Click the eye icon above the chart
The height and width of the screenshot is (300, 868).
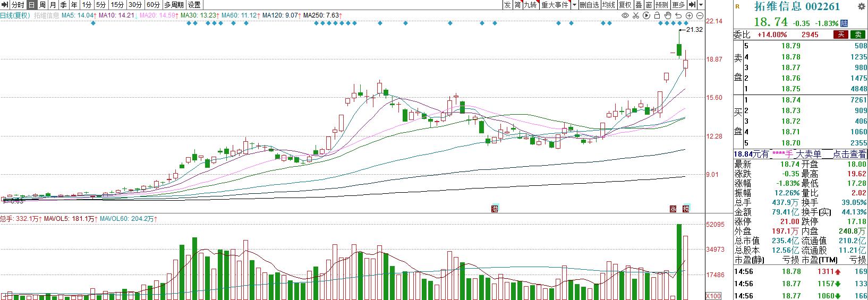[x=625, y=15]
